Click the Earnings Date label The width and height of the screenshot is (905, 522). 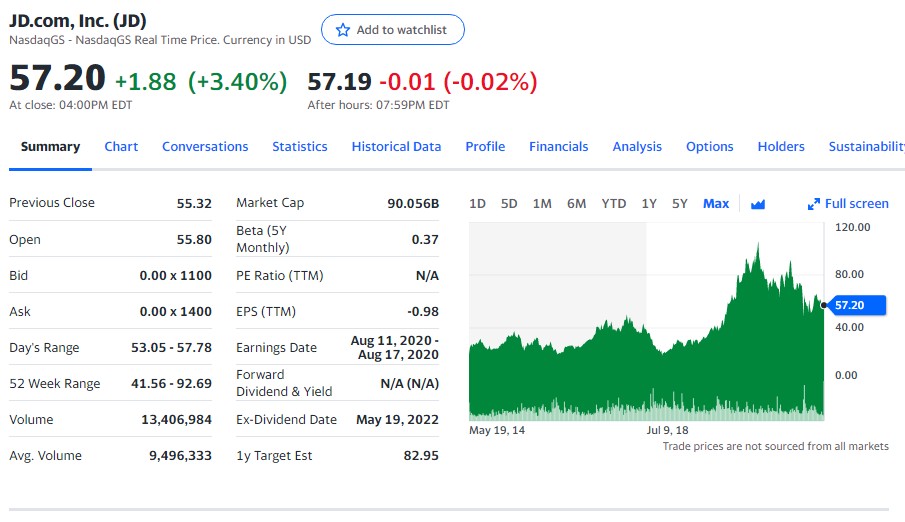[x=276, y=348]
